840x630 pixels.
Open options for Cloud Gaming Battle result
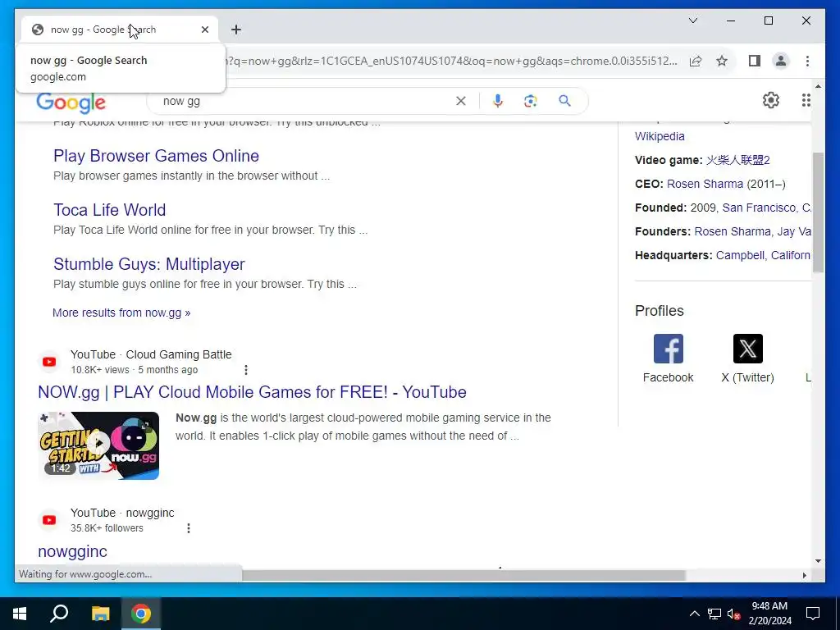tap(246, 370)
